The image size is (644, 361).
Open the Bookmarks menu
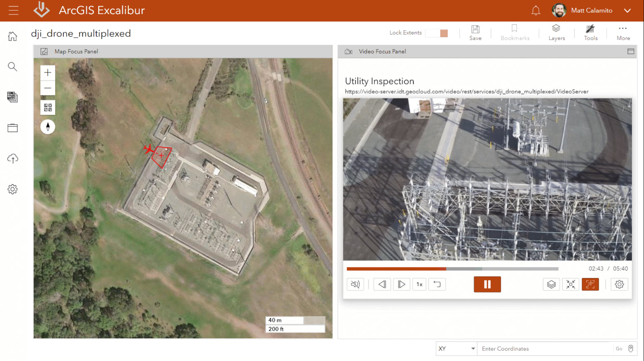[515, 33]
